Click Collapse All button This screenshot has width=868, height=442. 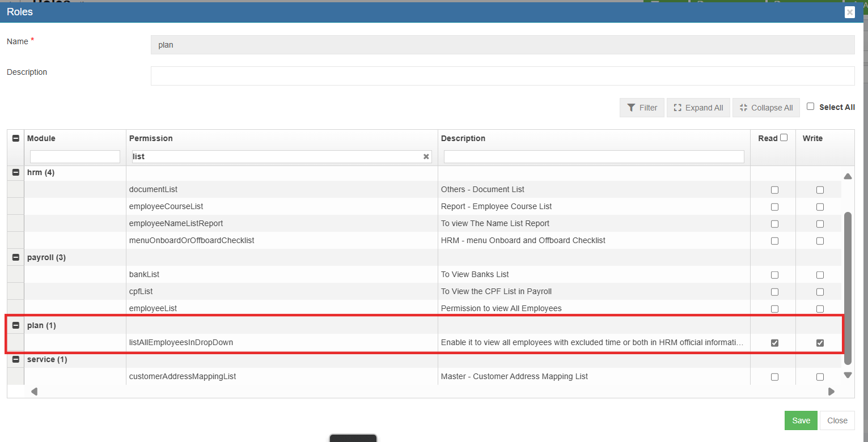pos(766,108)
